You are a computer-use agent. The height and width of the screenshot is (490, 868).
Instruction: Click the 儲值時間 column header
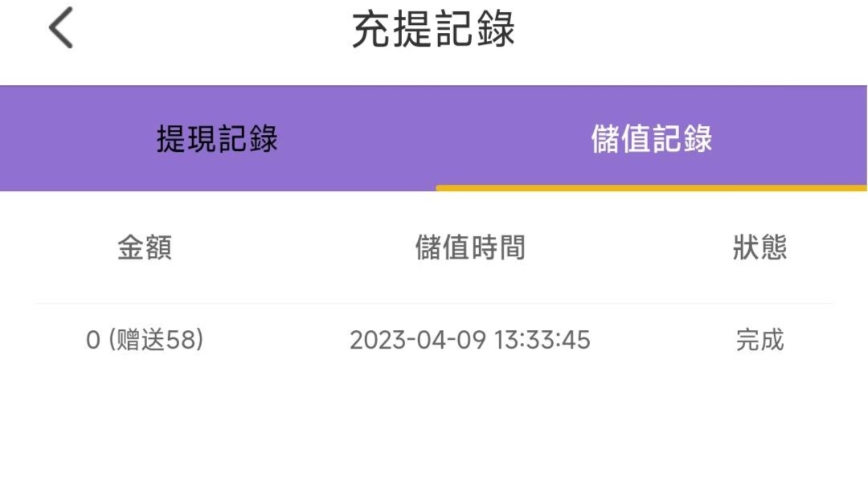tap(470, 247)
